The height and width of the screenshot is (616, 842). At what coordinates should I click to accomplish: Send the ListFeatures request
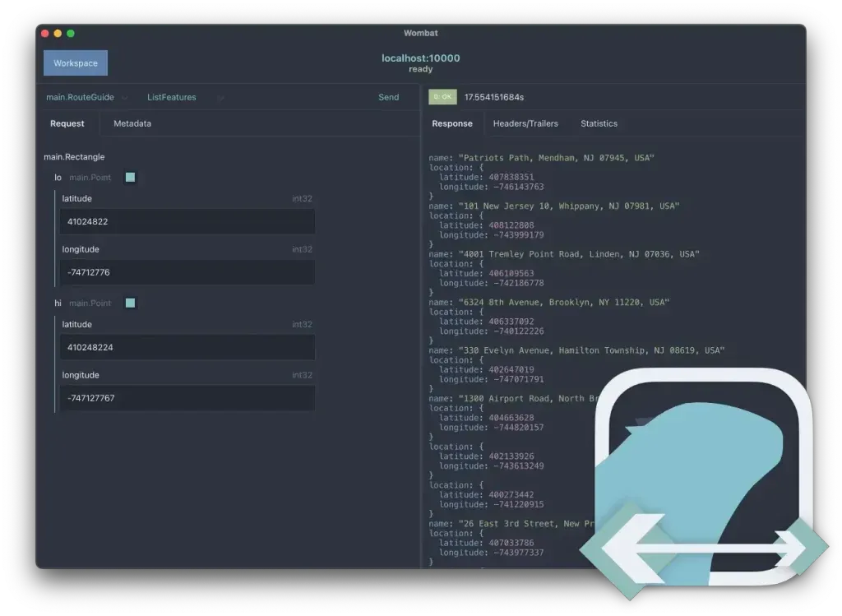point(388,97)
